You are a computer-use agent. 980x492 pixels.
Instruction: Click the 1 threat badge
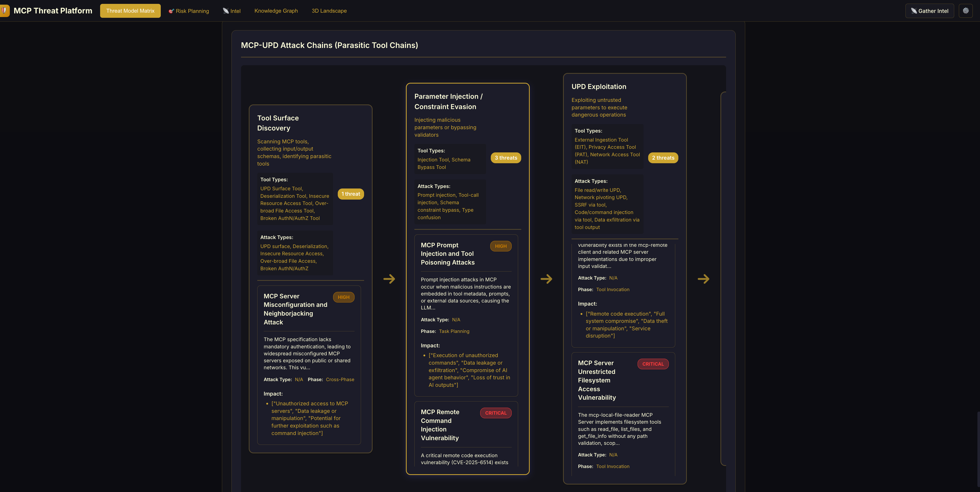(350, 194)
